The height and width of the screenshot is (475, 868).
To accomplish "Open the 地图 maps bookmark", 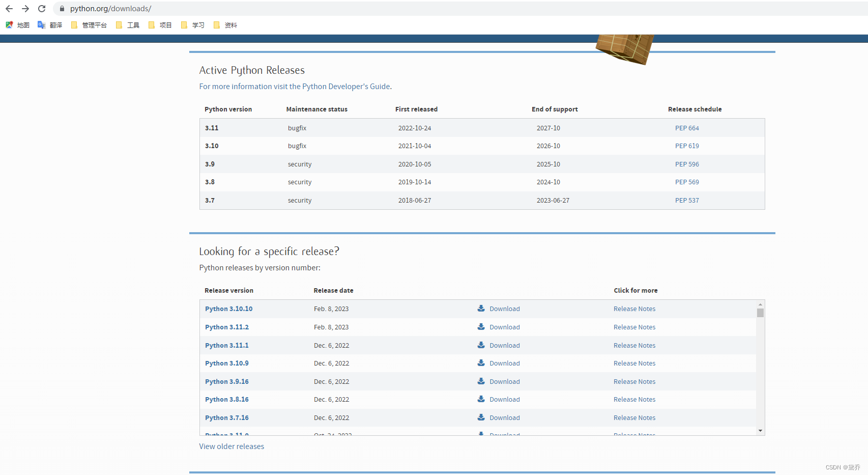I will [17, 25].
